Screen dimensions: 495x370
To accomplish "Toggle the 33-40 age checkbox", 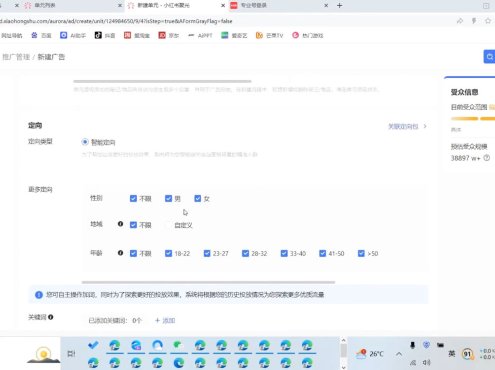I will 284,253.
